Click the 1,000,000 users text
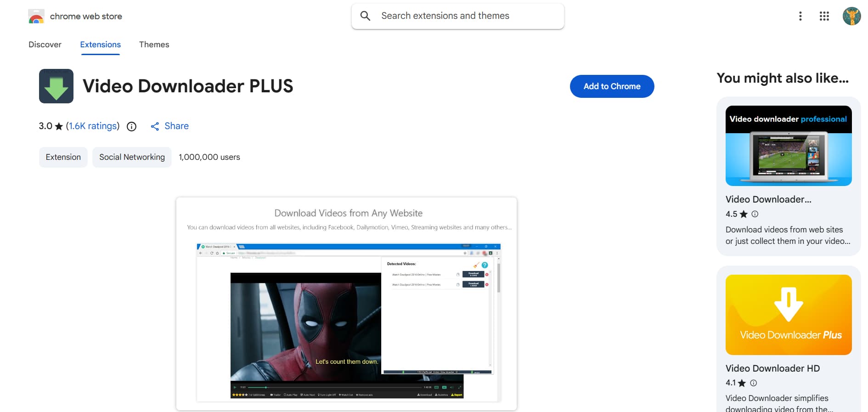Viewport: 868px width, 412px height. pos(209,157)
